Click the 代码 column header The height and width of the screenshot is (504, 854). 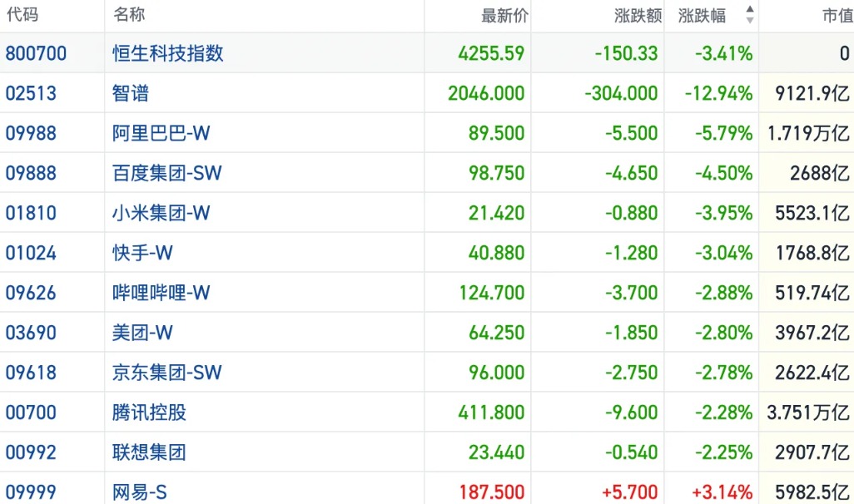(22, 15)
